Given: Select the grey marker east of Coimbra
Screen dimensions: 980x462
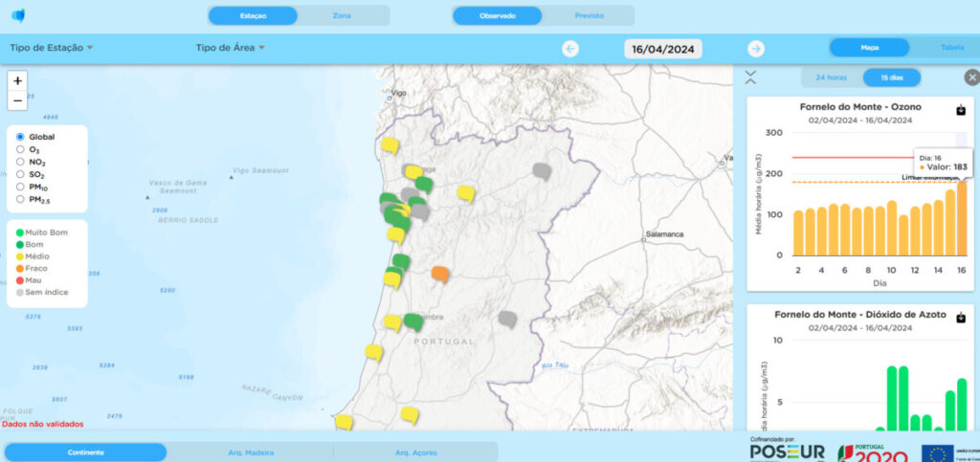Looking at the screenshot, I should pos(507,319).
